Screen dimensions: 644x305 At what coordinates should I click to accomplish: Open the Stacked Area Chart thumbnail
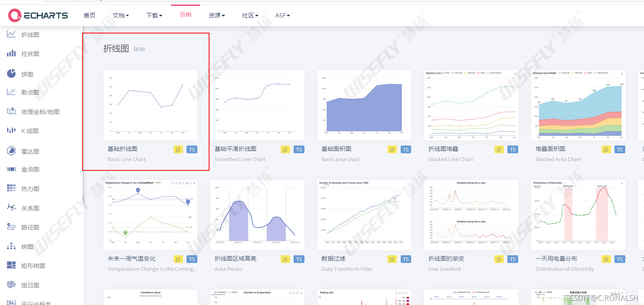[x=578, y=105]
